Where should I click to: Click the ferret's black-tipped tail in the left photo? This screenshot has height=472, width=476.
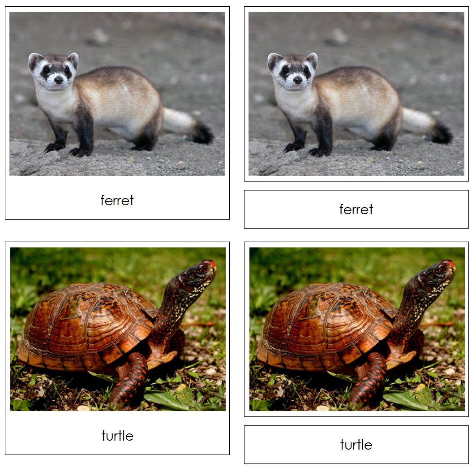(189, 125)
